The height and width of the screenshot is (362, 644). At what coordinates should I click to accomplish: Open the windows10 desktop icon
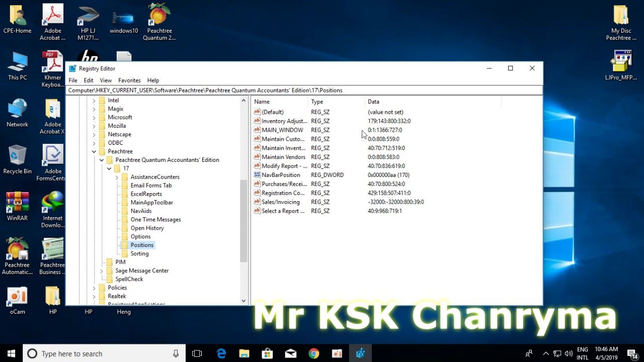tap(124, 22)
